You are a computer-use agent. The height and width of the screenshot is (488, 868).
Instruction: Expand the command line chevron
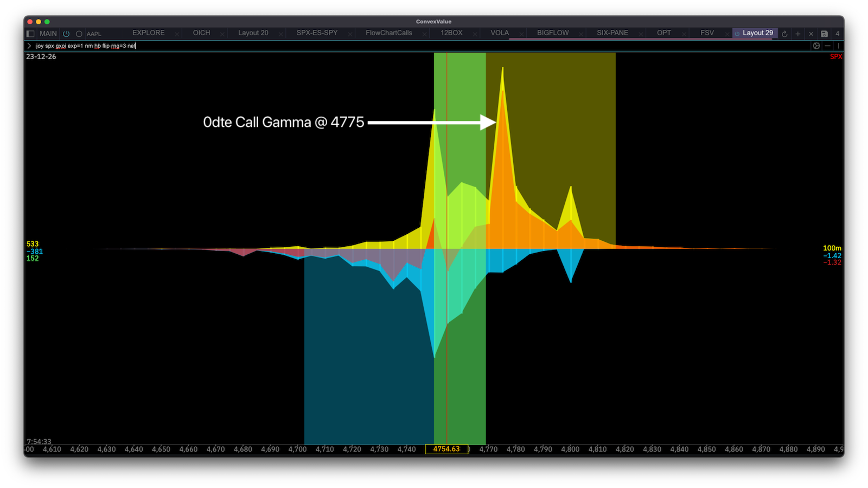tap(29, 46)
